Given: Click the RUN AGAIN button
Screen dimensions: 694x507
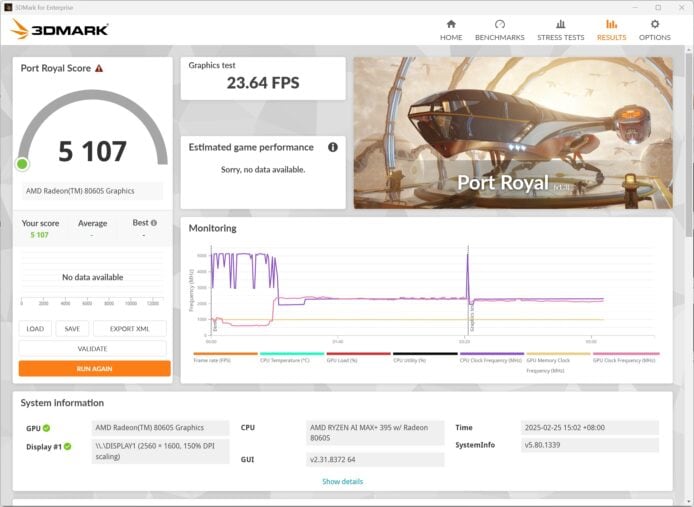Looking at the screenshot, I should pyautogui.click(x=94, y=368).
